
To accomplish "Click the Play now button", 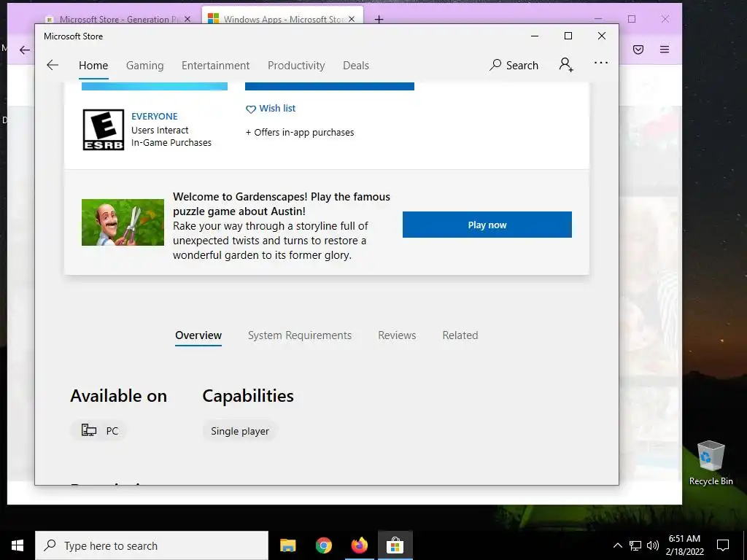I will pyautogui.click(x=487, y=225).
